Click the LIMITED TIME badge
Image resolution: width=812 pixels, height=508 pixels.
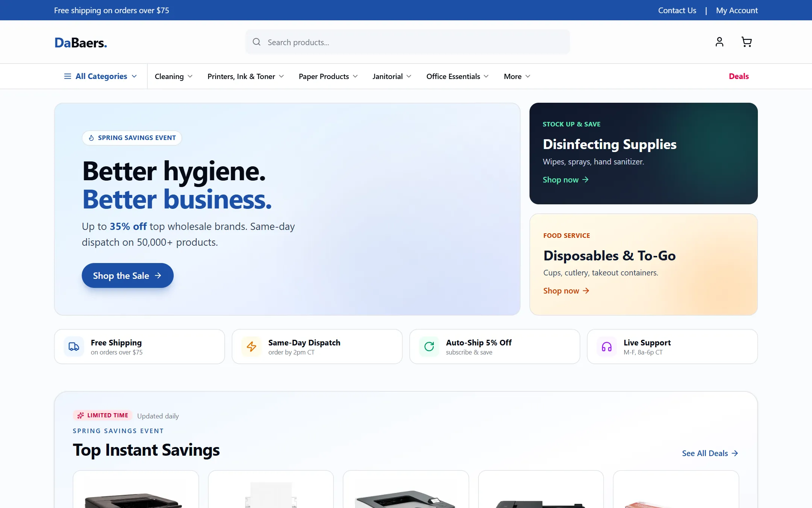click(103, 415)
